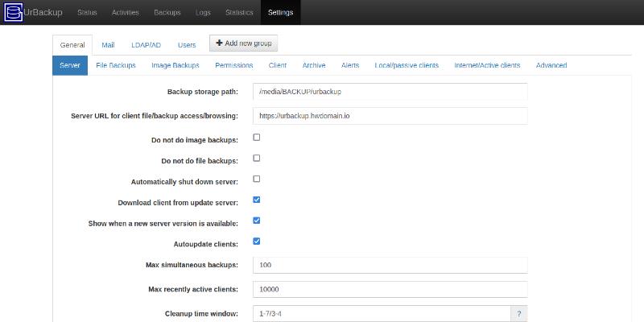Viewport: 644px width, 322px height.
Task: Uncheck the Autoupdate clients checkbox
Action: (257, 241)
